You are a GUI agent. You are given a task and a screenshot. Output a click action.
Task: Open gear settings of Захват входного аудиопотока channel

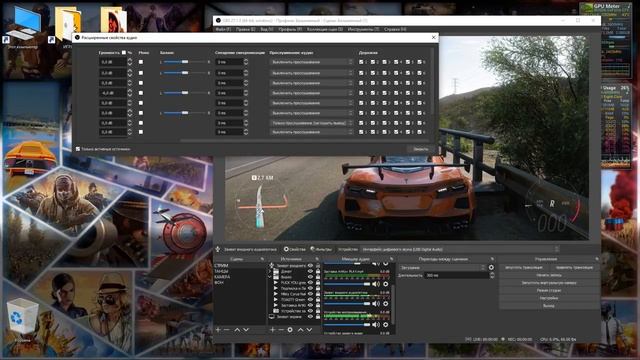pyautogui.click(x=386, y=304)
